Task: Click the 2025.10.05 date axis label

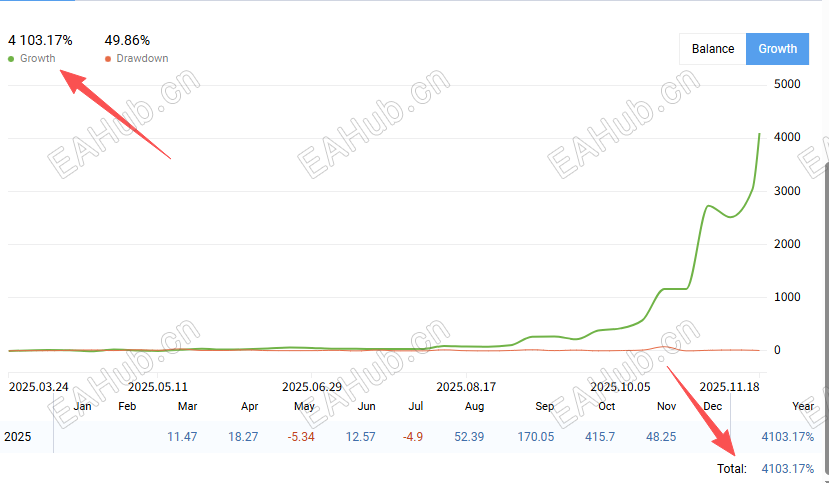Action: click(x=620, y=386)
